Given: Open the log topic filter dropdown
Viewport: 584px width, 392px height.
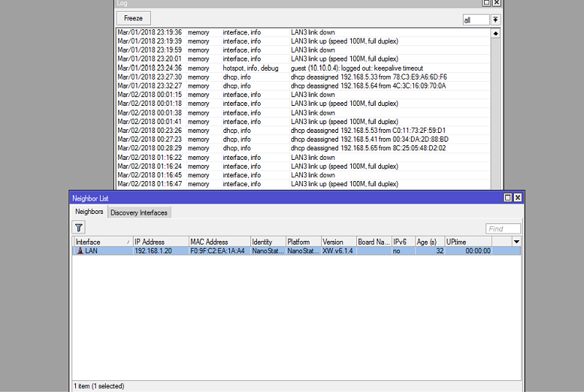Looking at the screenshot, I should tap(496, 20).
